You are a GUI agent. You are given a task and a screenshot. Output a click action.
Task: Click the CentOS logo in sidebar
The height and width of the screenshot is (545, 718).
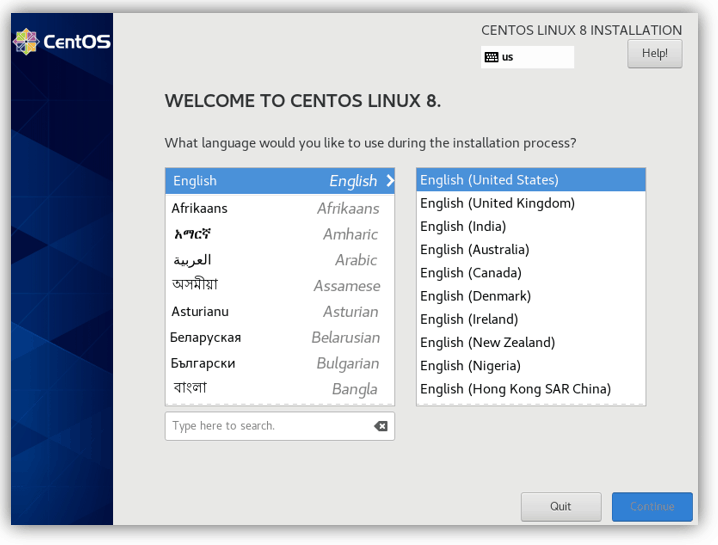pos(62,42)
